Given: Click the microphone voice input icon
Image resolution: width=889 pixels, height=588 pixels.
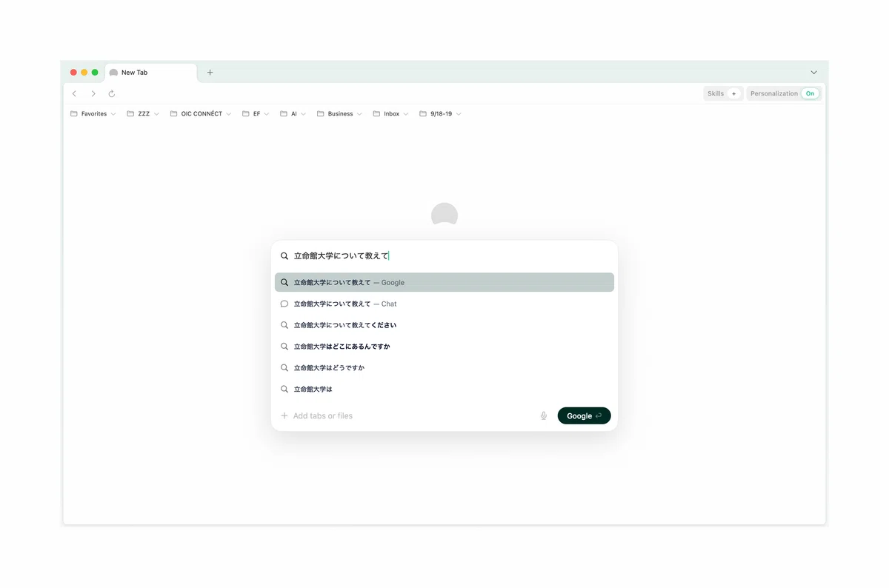Looking at the screenshot, I should (544, 416).
